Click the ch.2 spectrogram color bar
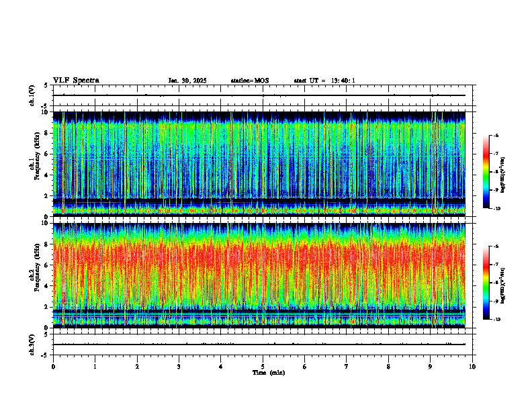 [x=486, y=283]
